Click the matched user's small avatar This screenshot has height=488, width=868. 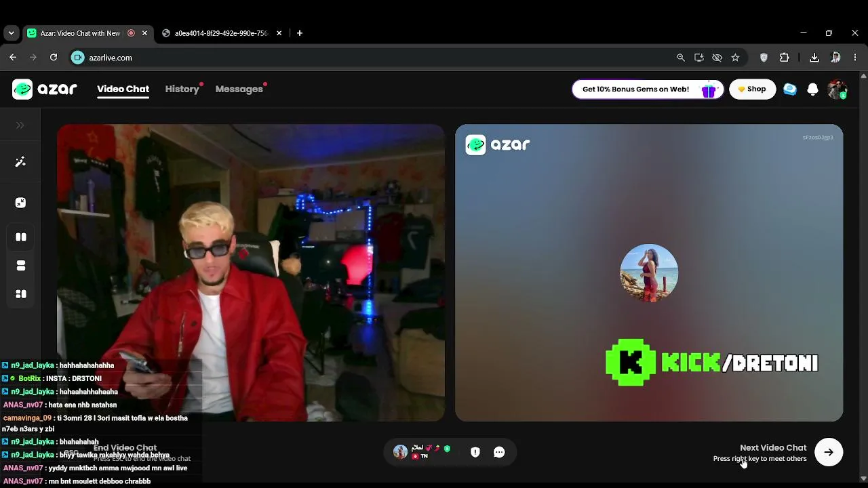(400, 452)
